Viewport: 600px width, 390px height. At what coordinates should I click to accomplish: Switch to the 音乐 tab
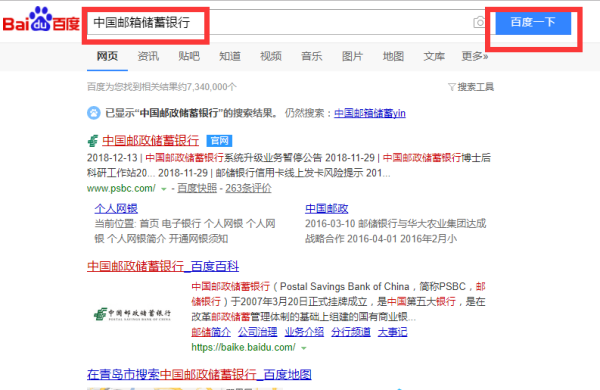point(312,56)
